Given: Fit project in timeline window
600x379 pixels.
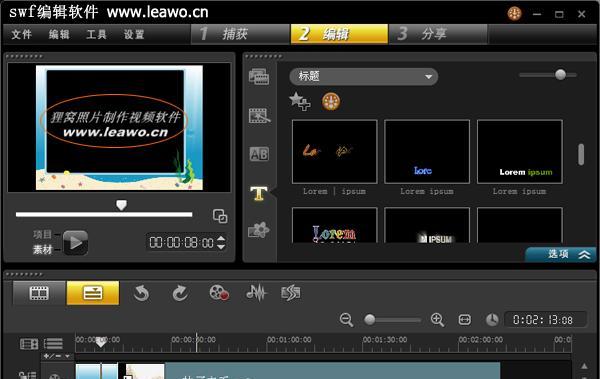Looking at the screenshot, I should (x=465, y=320).
